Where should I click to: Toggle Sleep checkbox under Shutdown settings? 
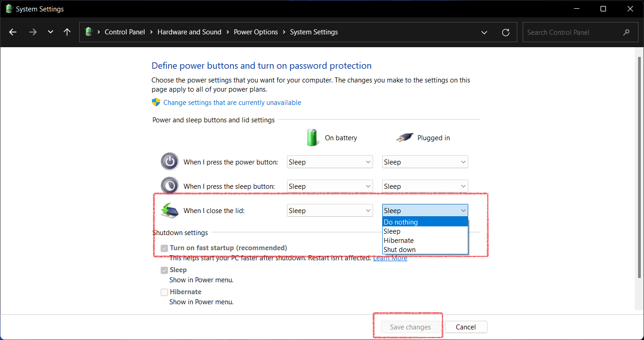tap(164, 270)
